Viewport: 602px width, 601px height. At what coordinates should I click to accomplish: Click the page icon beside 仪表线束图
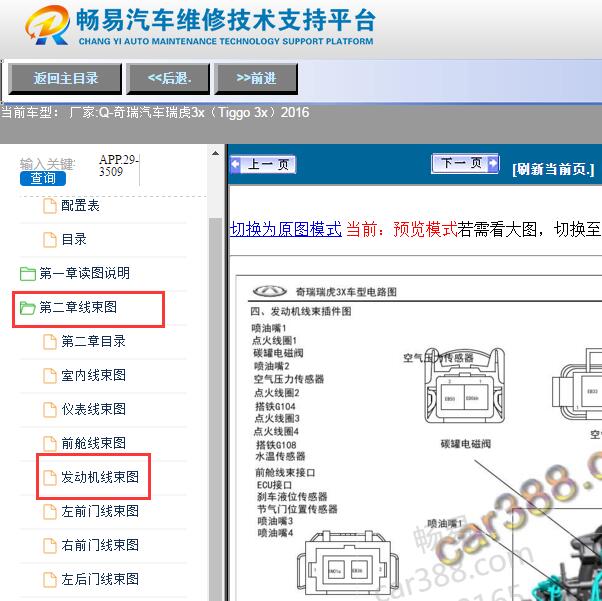coord(50,409)
